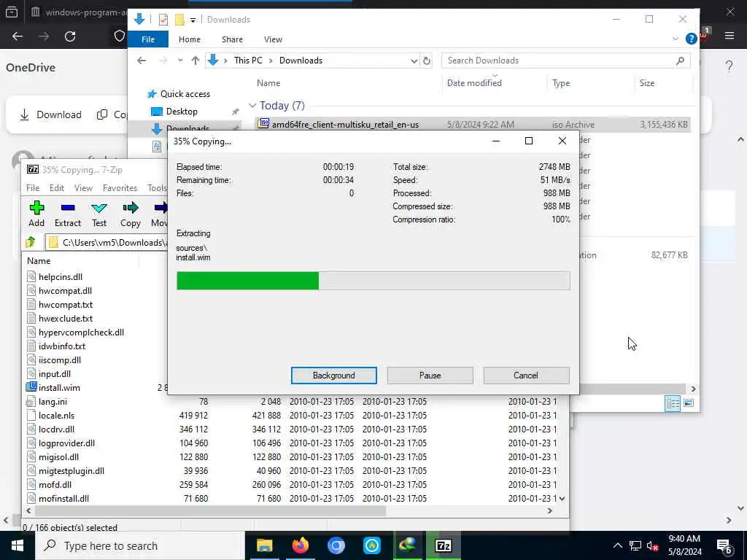The height and width of the screenshot is (560, 747).
Task: Select lang.ini in 7-Zip list
Action: point(53,402)
